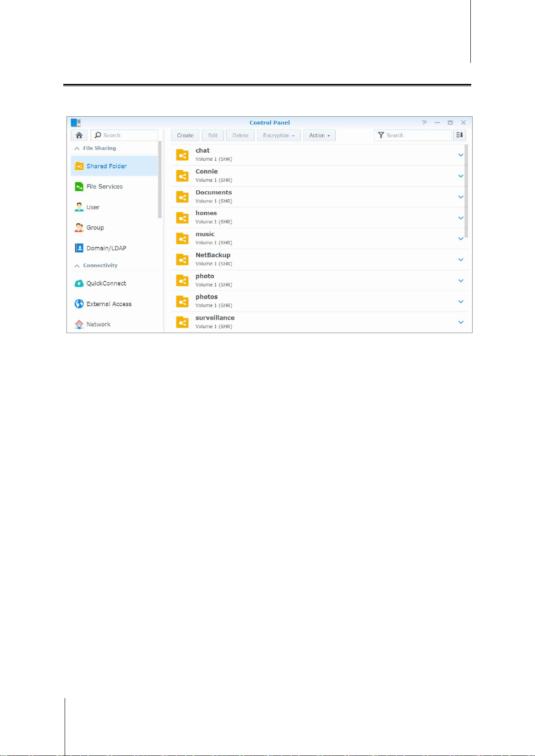Screen dimensions: 535x756
Task: Select the Documents shared folder row
Action: (x=319, y=197)
